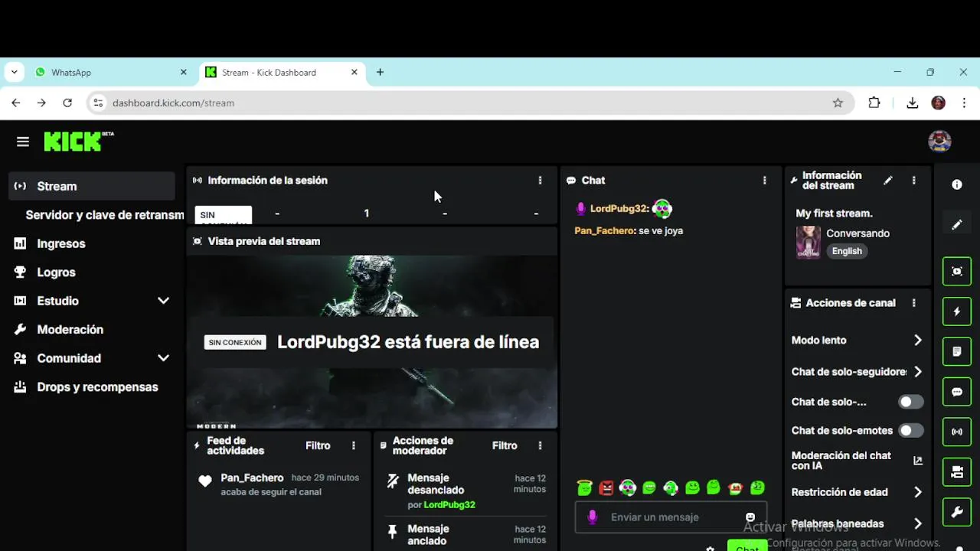Open the Feed de actividades Filtro
Viewport: 980px width, 551px height.
point(318,445)
